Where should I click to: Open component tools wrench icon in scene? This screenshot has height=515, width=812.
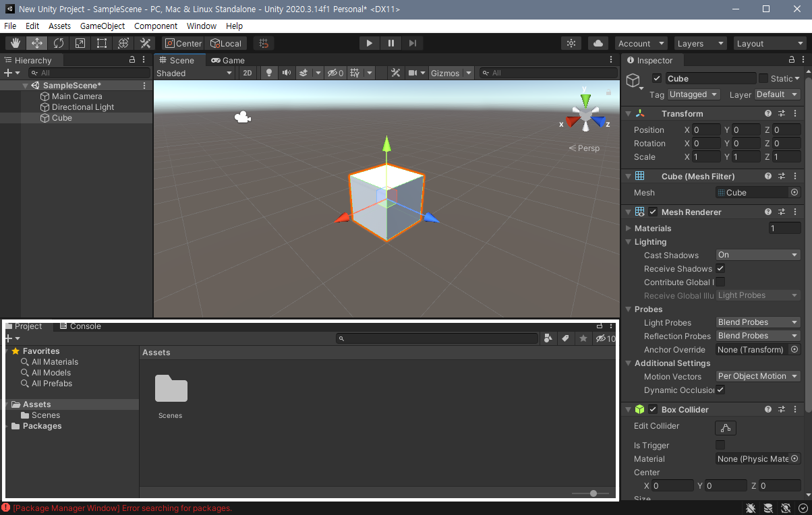pyautogui.click(x=396, y=73)
